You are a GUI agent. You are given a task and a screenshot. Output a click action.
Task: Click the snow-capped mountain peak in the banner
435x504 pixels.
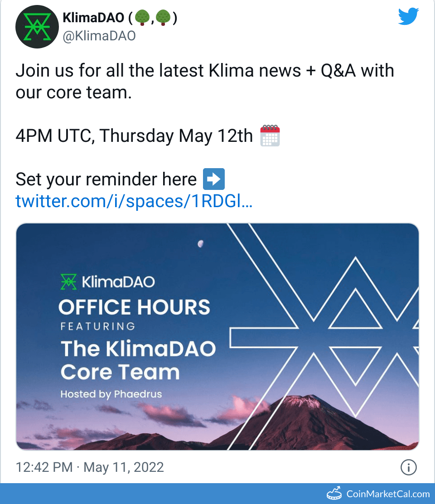(x=301, y=401)
